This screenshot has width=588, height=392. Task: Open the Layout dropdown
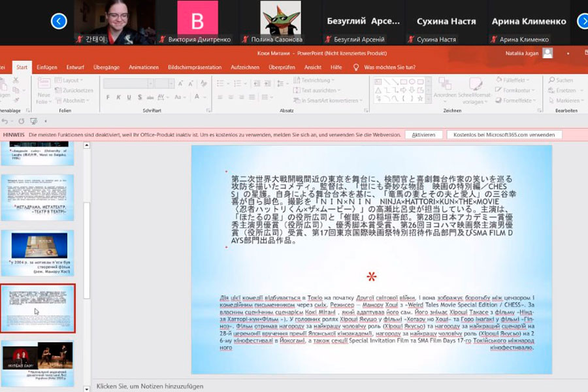tap(69, 80)
